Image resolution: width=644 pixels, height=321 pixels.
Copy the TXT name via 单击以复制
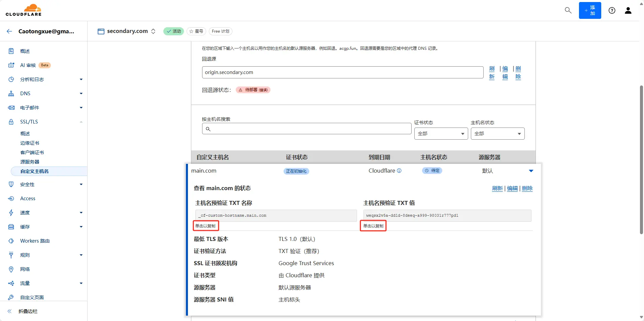click(205, 226)
